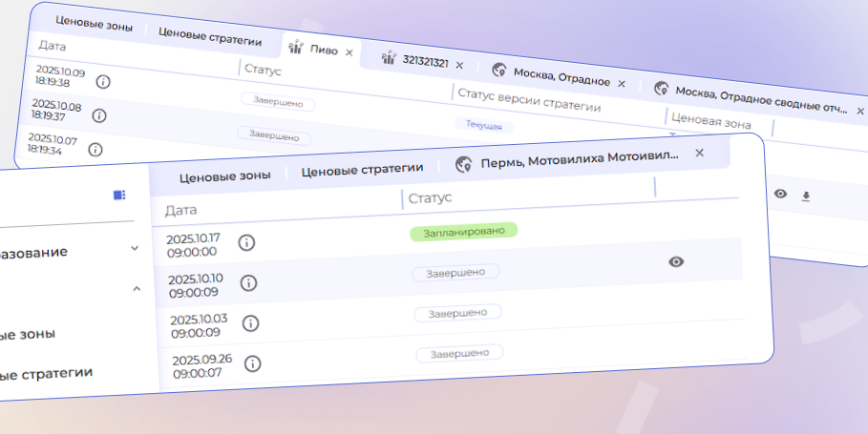
Task: Open info for 2025.10.08 row in back window
Action: click(99, 115)
